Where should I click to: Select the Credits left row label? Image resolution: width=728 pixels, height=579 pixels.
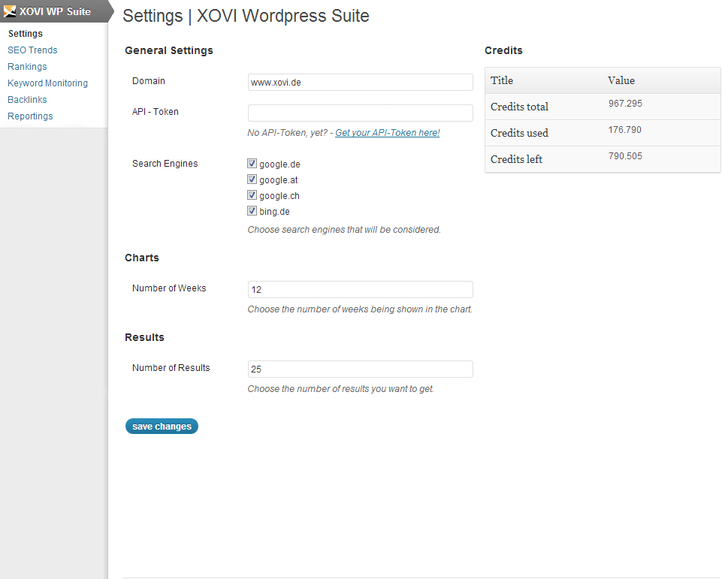click(x=516, y=159)
